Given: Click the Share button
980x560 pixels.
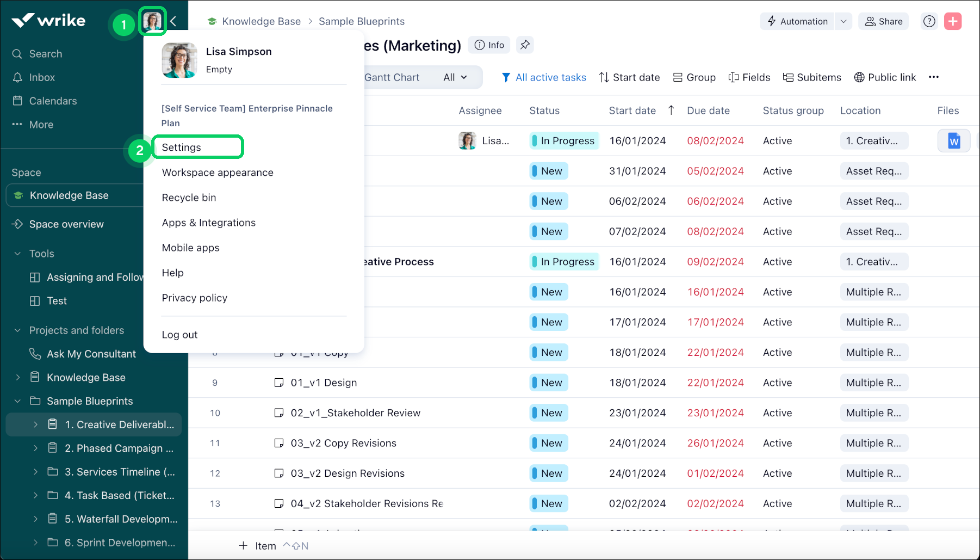Looking at the screenshot, I should click(x=884, y=21).
